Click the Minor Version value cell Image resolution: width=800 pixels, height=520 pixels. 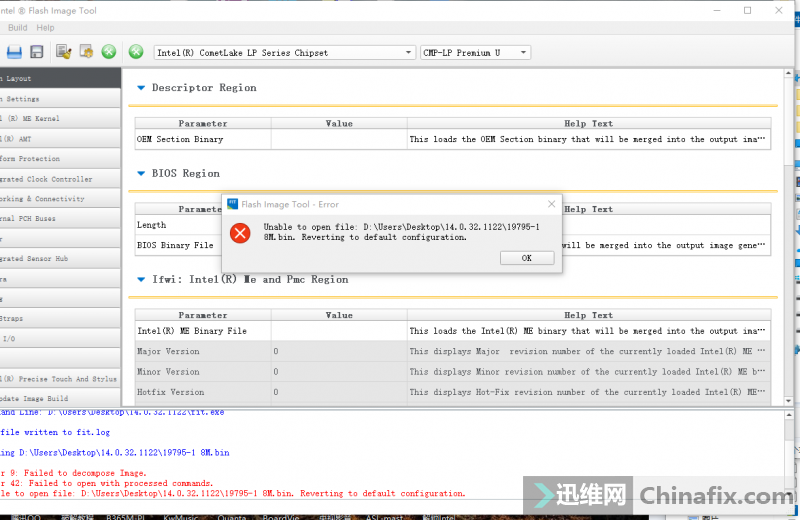(339, 372)
